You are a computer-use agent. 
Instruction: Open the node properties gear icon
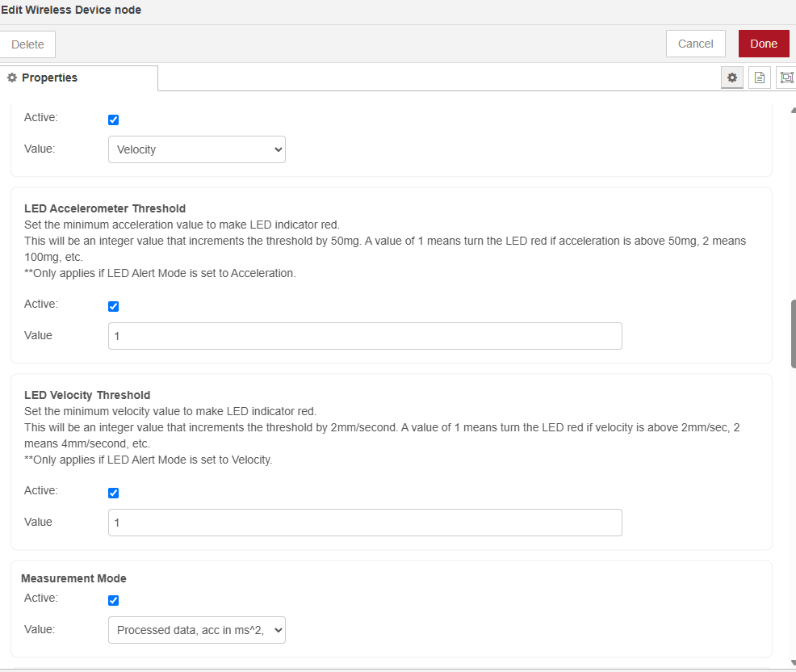(732, 78)
